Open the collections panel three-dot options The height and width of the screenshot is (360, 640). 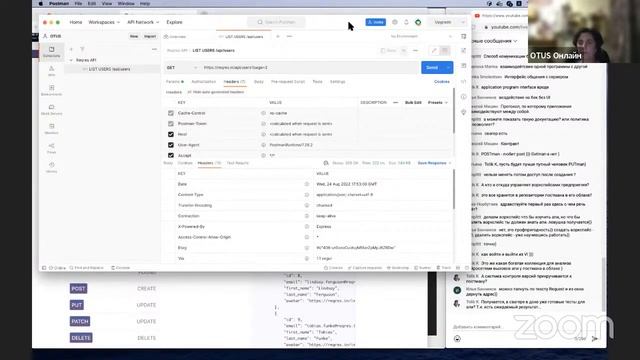pos(154,49)
